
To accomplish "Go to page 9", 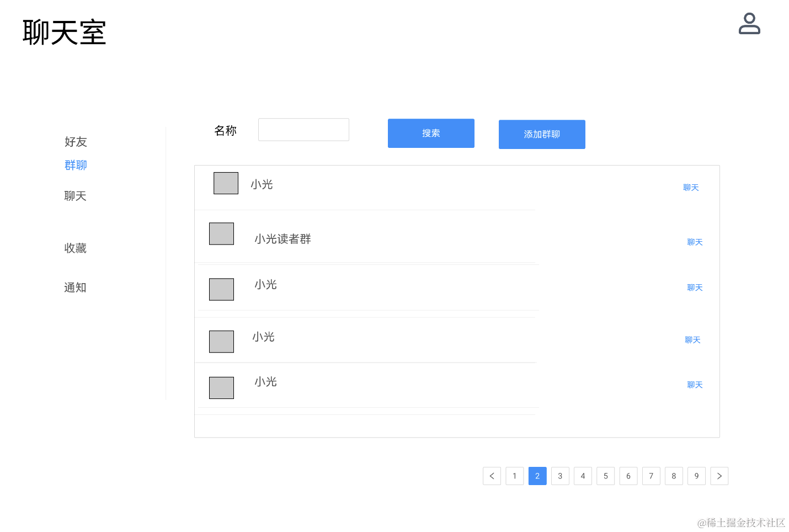I will tap(696, 476).
